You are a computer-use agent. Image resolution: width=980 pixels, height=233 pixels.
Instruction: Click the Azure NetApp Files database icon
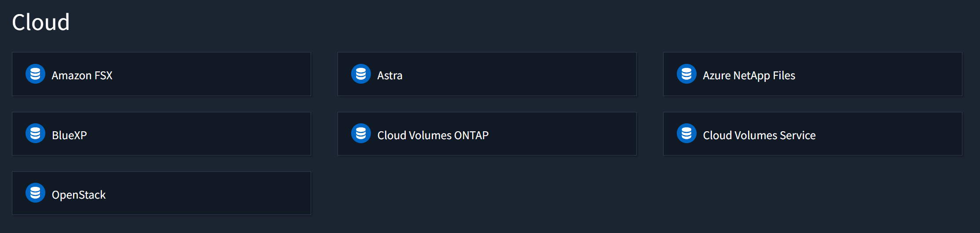click(686, 74)
